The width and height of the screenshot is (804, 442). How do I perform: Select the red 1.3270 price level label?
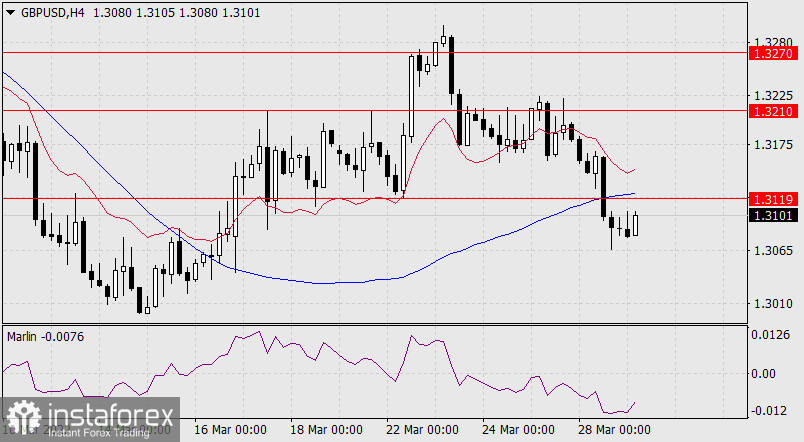(x=775, y=51)
